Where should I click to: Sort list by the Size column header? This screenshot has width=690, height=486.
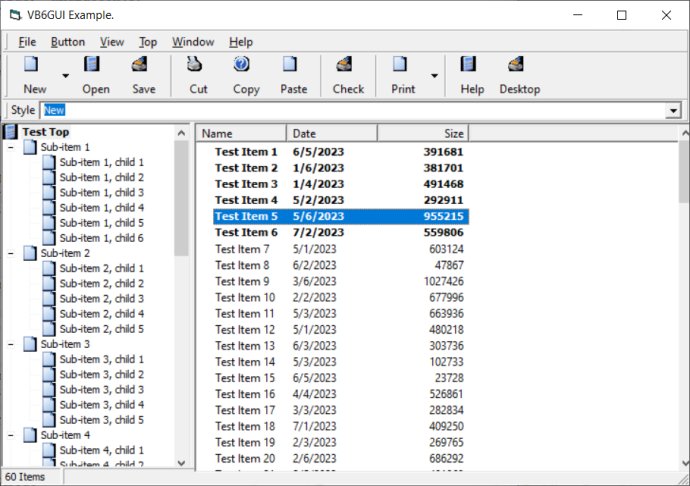[x=423, y=133]
